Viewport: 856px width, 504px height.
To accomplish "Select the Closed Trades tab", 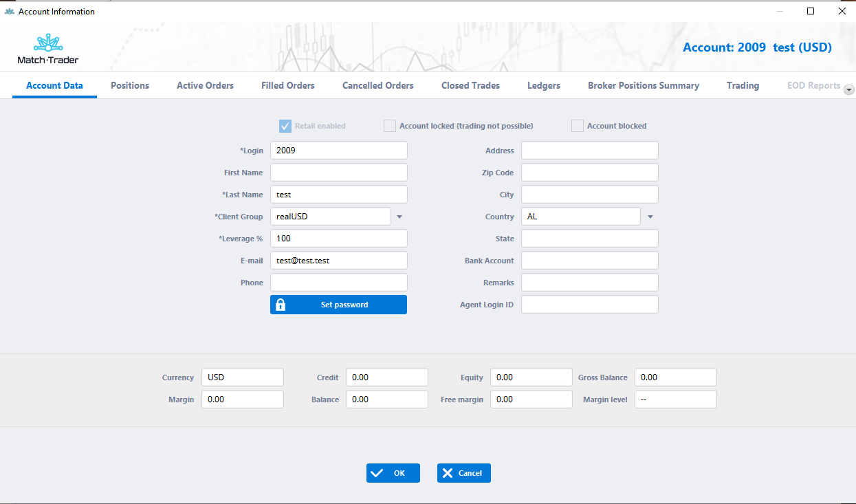I will [x=470, y=85].
